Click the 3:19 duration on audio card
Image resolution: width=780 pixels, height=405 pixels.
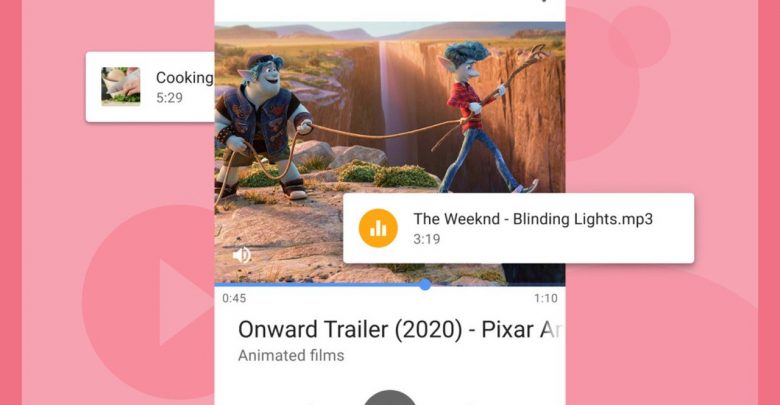click(426, 239)
